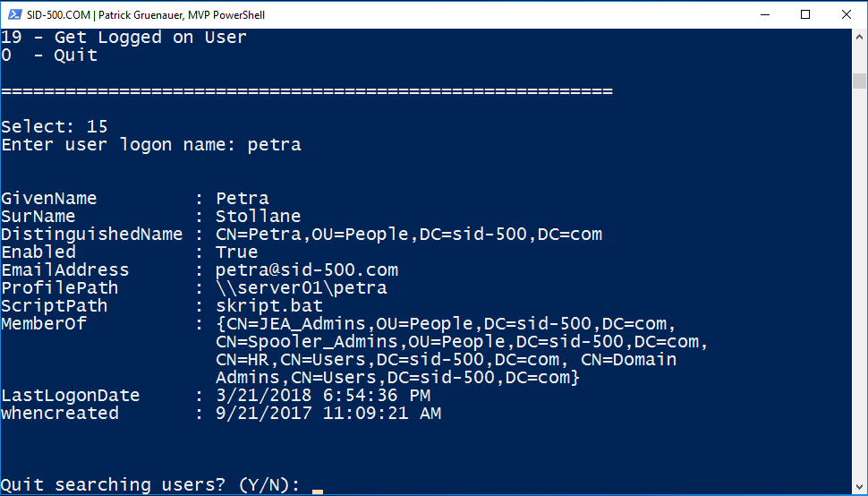Click the petra@sid-500.com email address
This screenshot has width=868, height=496.
(307, 270)
